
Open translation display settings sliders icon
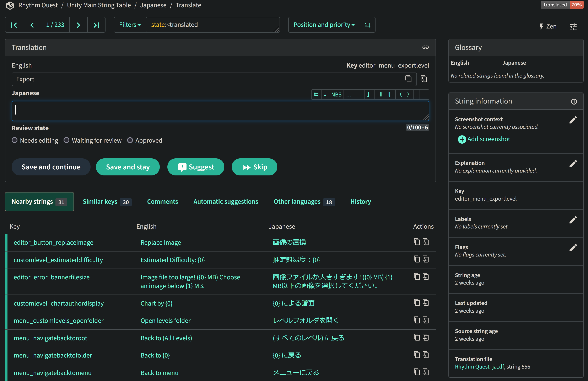[x=573, y=26]
